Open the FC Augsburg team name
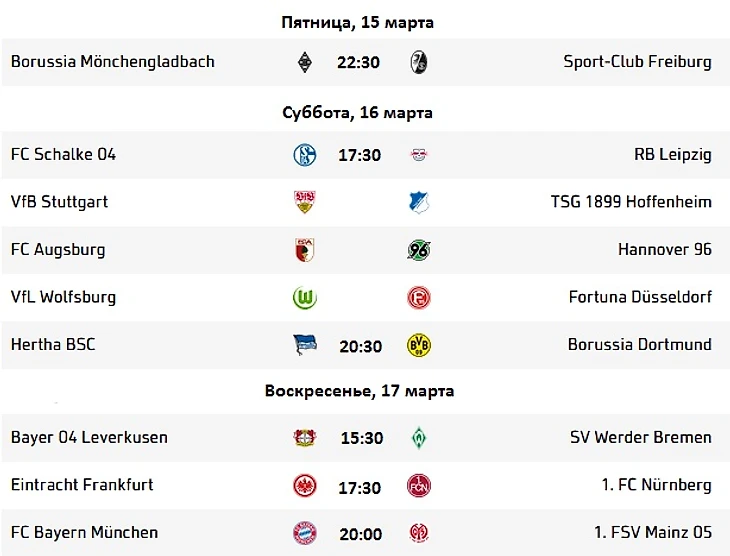Image resolution: width=730 pixels, height=556 pixels. click(58, 250)
